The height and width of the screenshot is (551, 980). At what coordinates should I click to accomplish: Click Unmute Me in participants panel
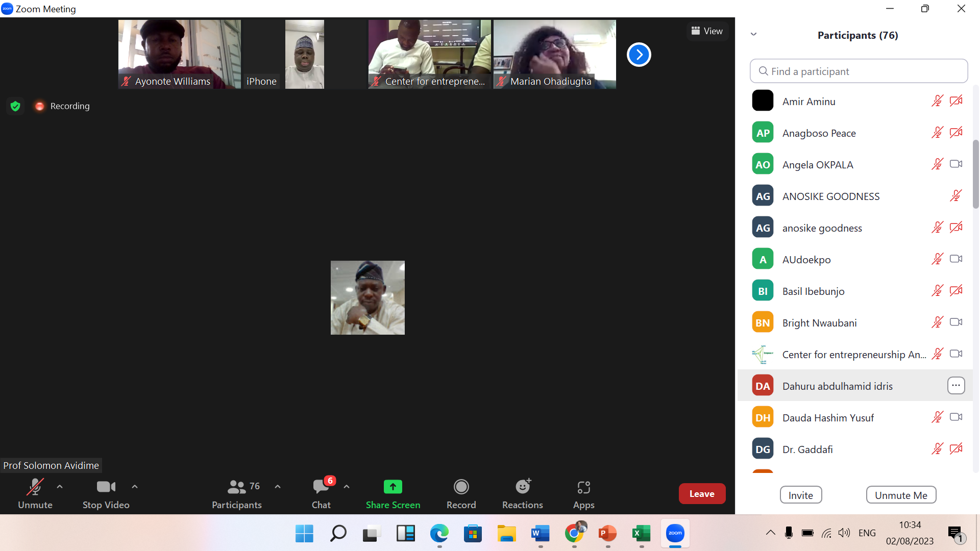tap(901, 495)
